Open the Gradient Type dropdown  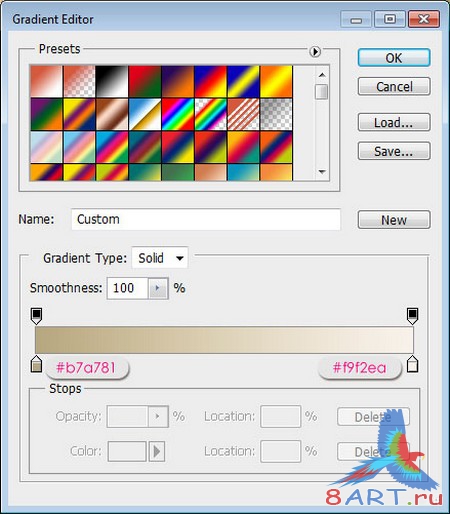[160, 258]
